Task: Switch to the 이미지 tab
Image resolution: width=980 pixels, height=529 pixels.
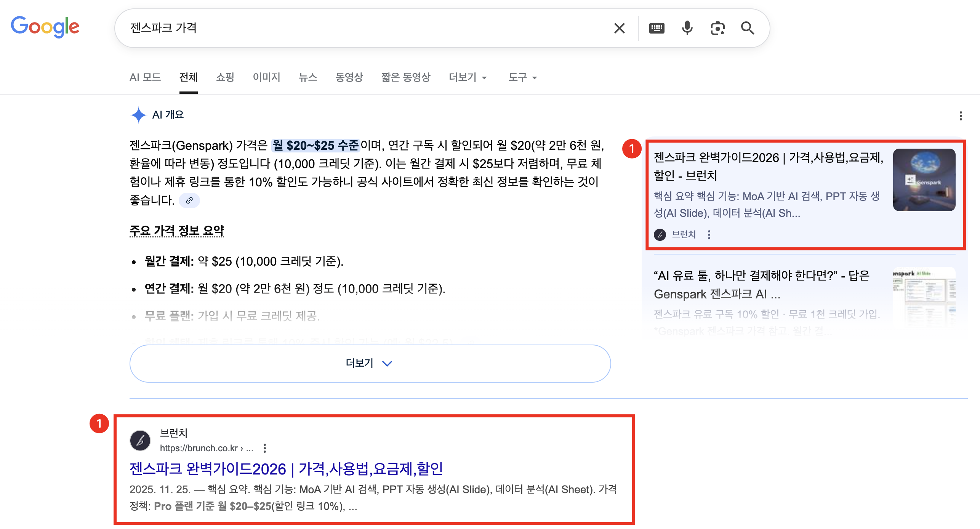Action: coord(266,77)
